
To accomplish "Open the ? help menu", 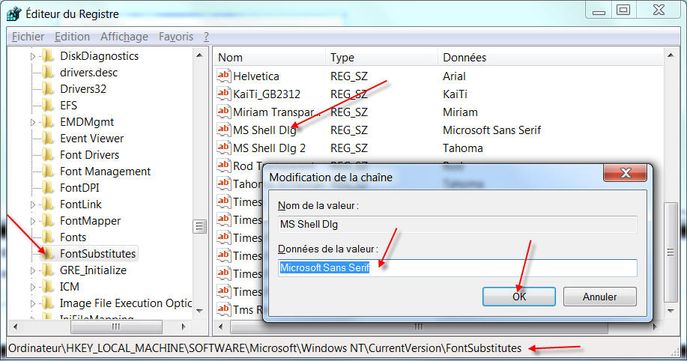I will click(x=206, y=37).
